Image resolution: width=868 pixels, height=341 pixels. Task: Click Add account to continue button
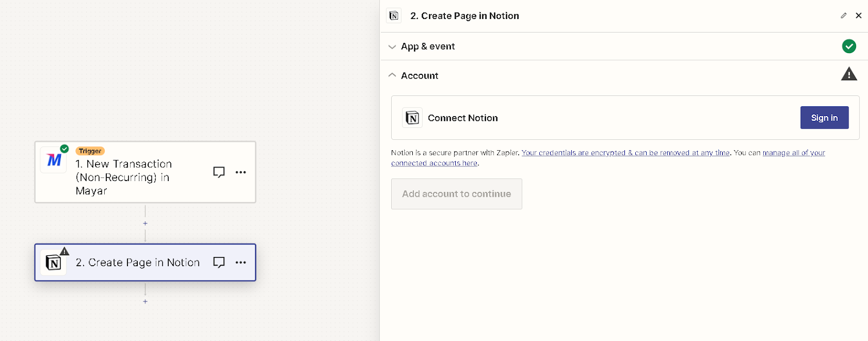point(457,194)
